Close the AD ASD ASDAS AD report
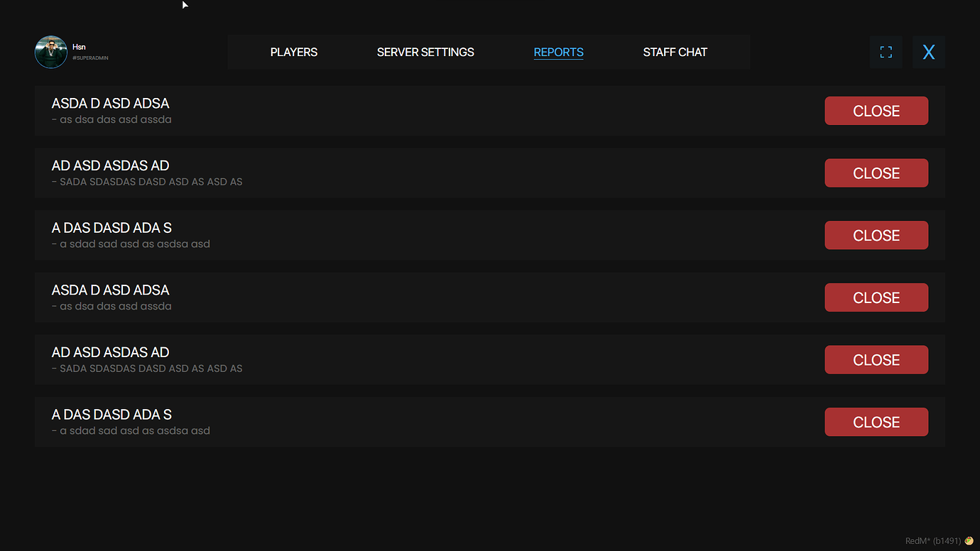980x551 pixels. [x=876, y=173]
